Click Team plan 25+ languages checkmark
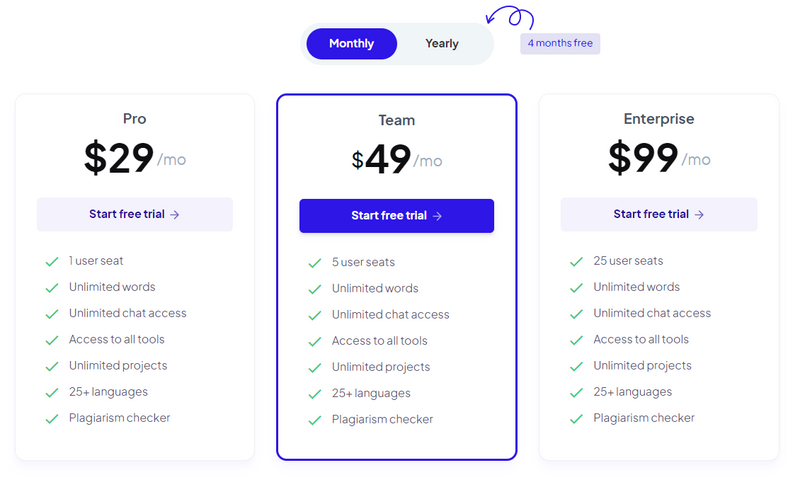 (315, 394)
